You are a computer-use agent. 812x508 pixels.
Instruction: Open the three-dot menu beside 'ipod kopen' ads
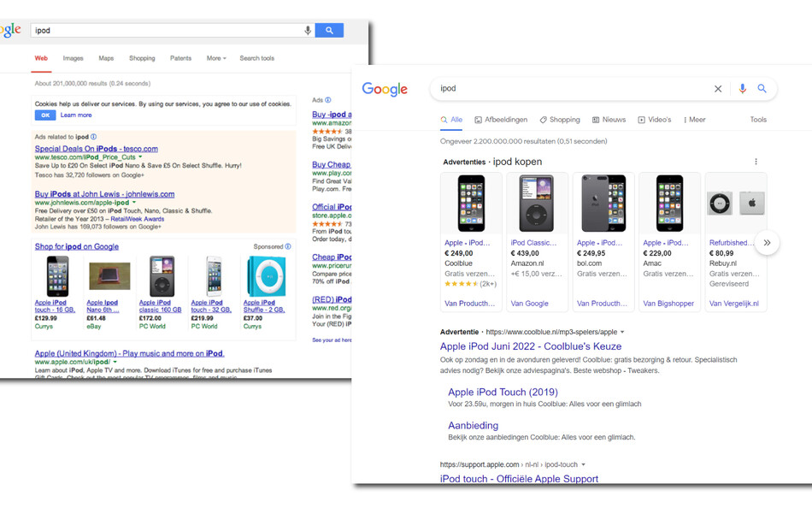756,162
